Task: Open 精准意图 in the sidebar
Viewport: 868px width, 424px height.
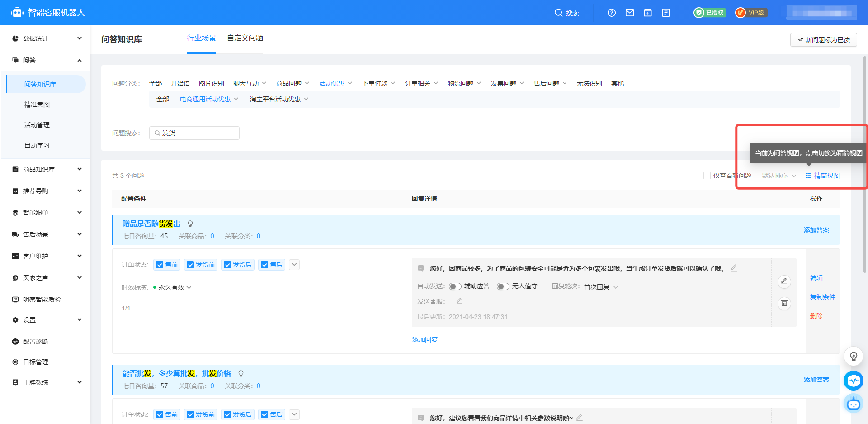Action: (x=37, y=105)
